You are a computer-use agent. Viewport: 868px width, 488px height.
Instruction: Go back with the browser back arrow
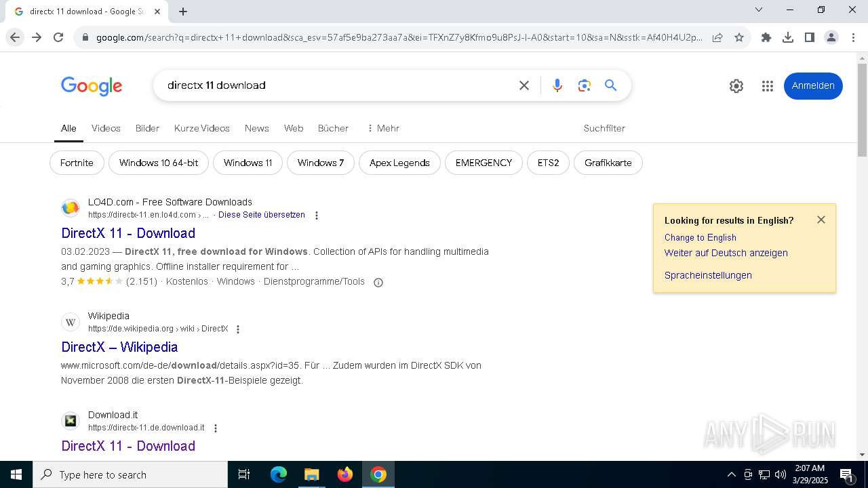click(15, 37)
